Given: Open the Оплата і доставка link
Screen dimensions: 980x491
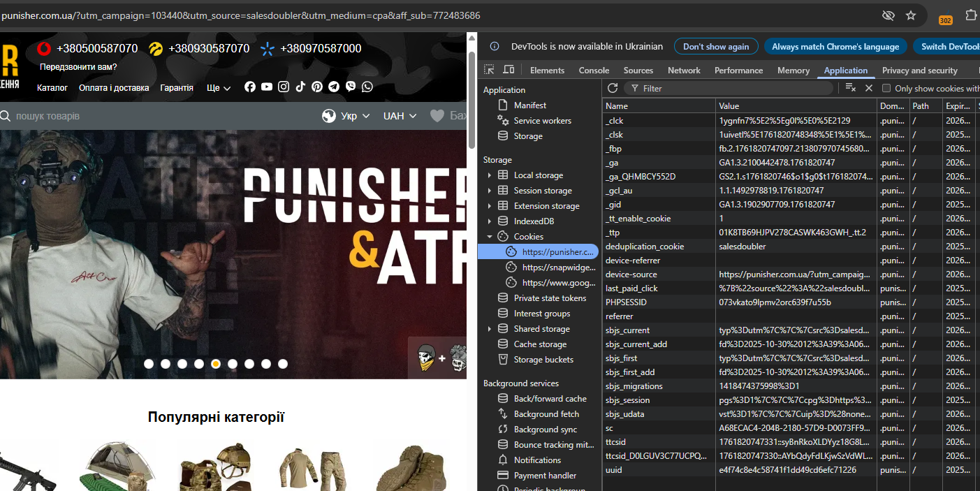Looking at the screenshot, I should [114, 88].
